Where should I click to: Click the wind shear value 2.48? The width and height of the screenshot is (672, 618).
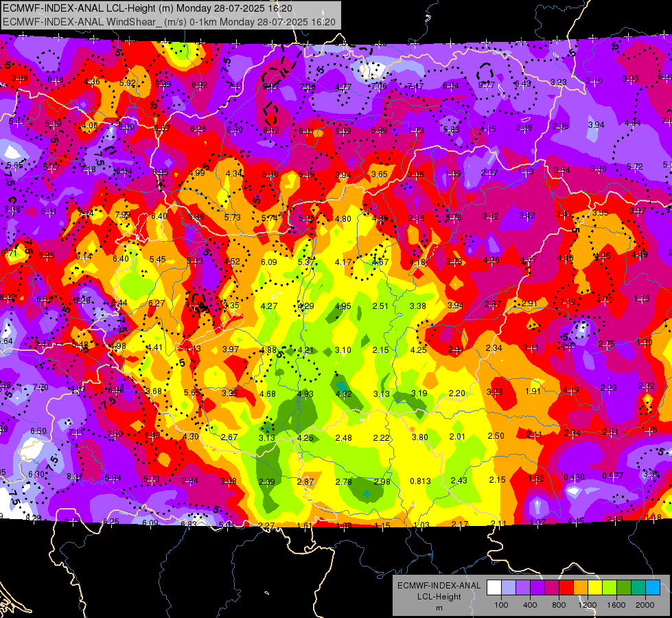(x=344, y=438)
